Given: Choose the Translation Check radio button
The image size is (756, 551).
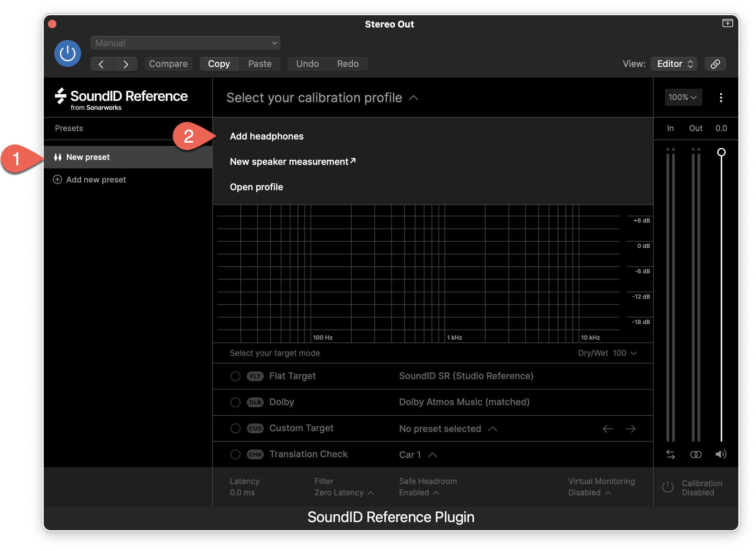Looking at the screenshot, I should pyautogui.click(x=235, y=454).
